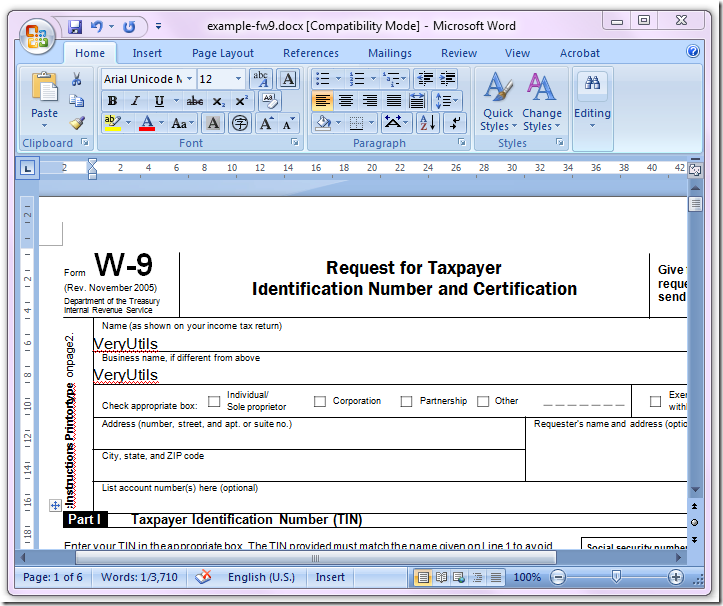Apply the red font color swatch
723x606 pixels.
[x=147, y=123]
